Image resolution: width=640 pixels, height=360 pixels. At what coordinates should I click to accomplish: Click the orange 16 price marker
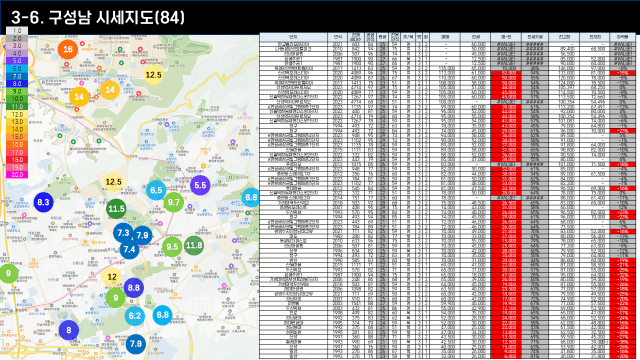[68, 49]
